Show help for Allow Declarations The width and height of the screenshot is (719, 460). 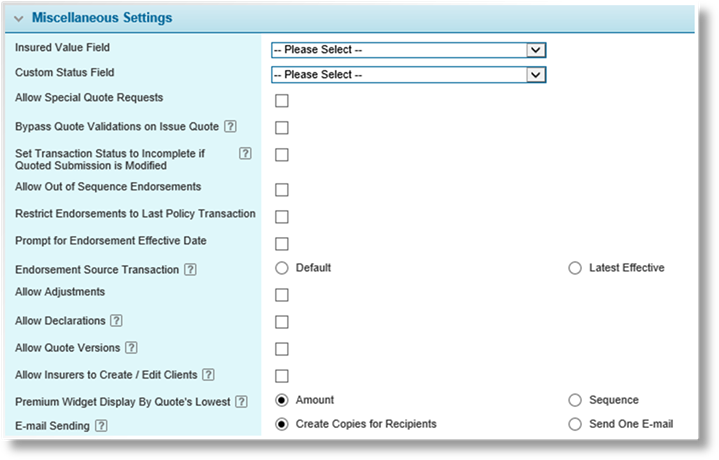coord(116,320)
